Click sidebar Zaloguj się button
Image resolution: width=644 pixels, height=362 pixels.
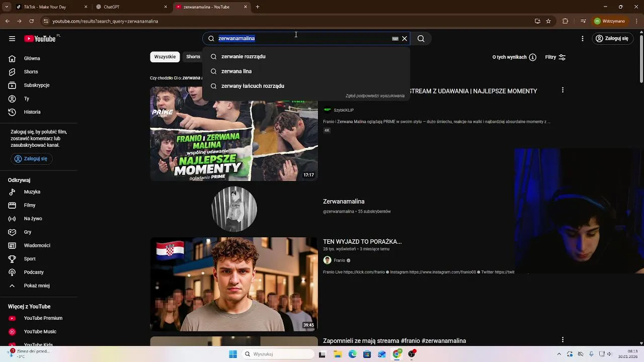click(31, 159)
